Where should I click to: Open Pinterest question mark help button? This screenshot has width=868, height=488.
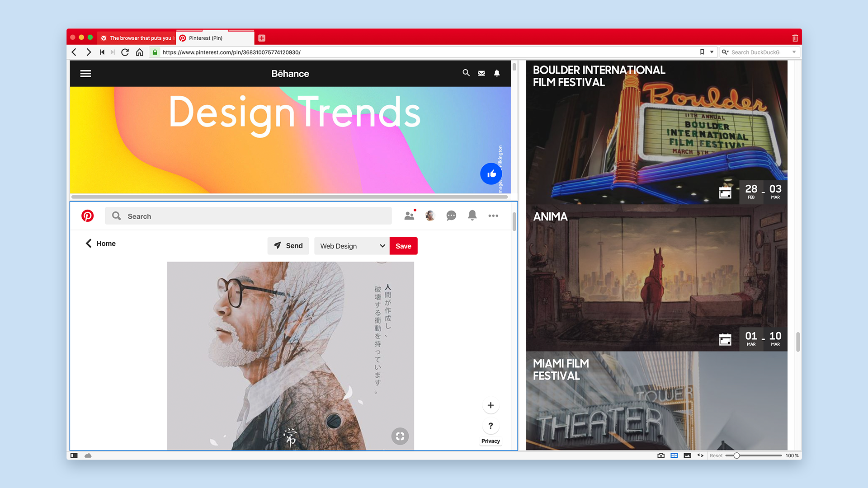point(491,426)
